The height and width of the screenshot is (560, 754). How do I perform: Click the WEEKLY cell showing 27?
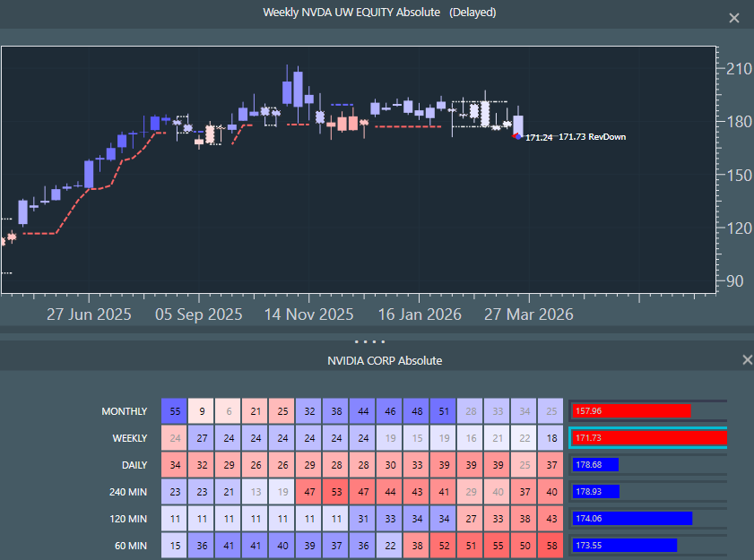point(202,438)
